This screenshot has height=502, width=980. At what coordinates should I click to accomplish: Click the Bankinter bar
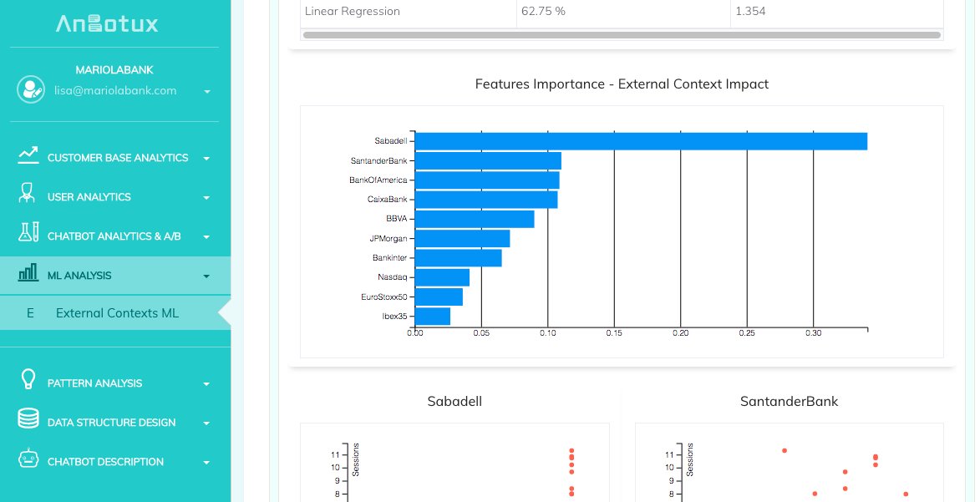(458, 257)
